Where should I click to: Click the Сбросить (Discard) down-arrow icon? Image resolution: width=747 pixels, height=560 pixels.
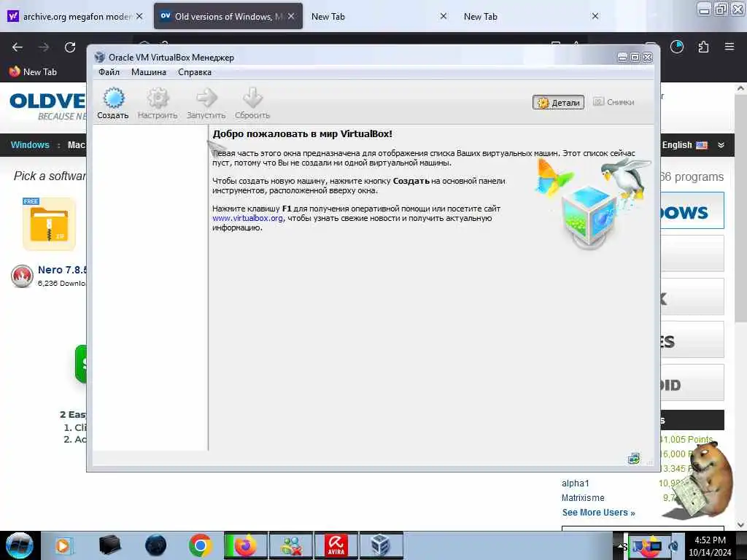(252, 104)
